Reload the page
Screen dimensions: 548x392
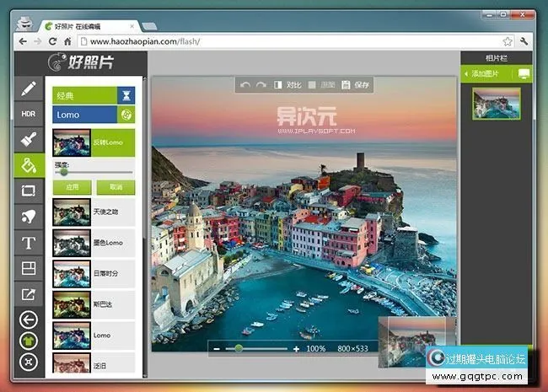pos(52,41)
